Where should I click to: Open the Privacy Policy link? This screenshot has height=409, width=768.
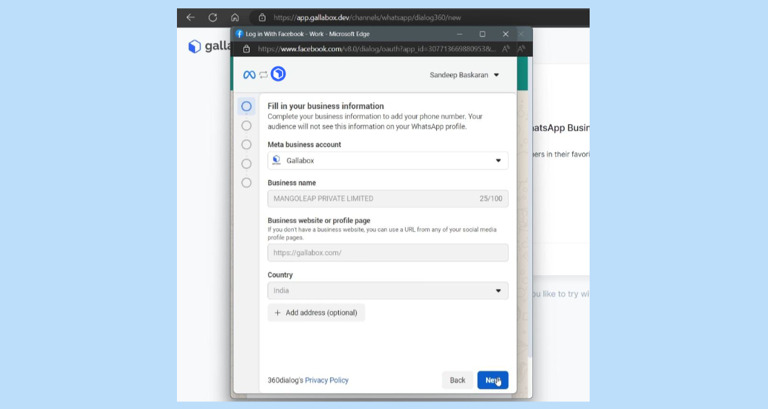pos(326,380)
